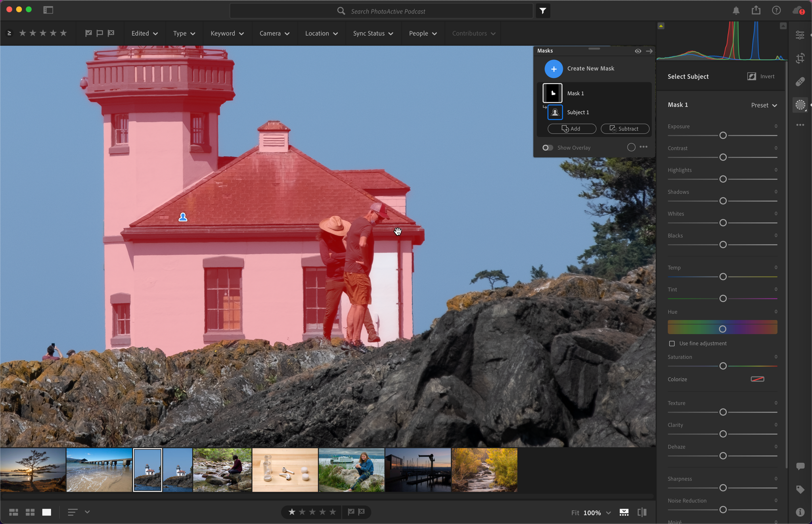Viewport: 812px width, 524px height.
Task: Expand the People filter dropdown
Action: (x=423, y=34)
